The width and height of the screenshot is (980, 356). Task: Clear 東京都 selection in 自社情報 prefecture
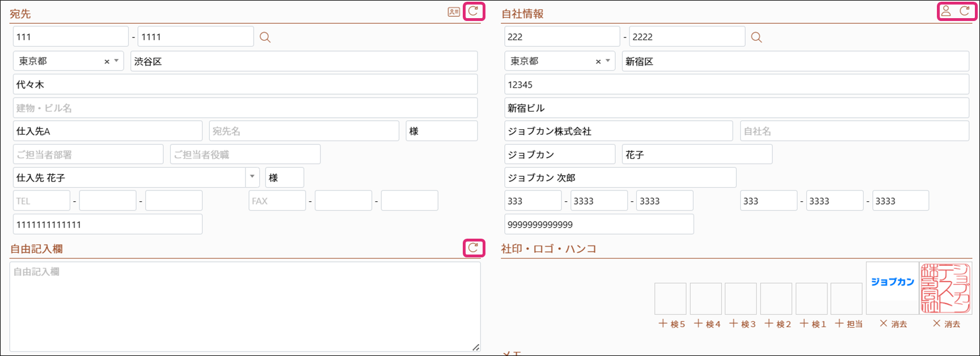pyautogui.click(x=598, y=61)
